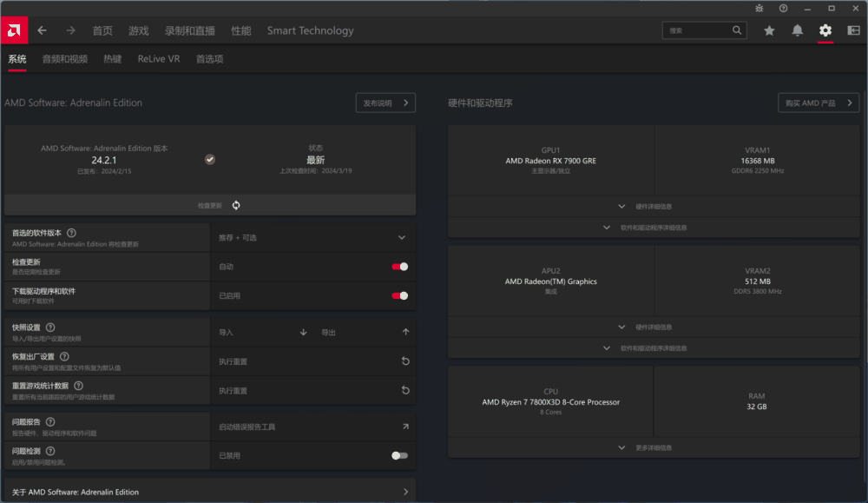Screen dimensions: 868x503
Task: Open the settings gear icon
Action: point(825,30)
